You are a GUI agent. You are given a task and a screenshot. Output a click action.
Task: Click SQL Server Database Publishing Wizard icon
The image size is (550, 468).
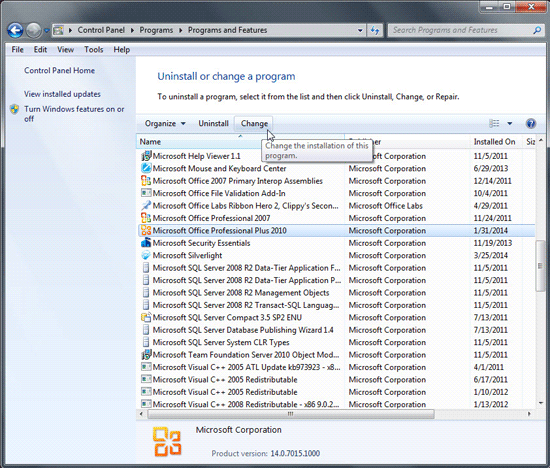146,330
